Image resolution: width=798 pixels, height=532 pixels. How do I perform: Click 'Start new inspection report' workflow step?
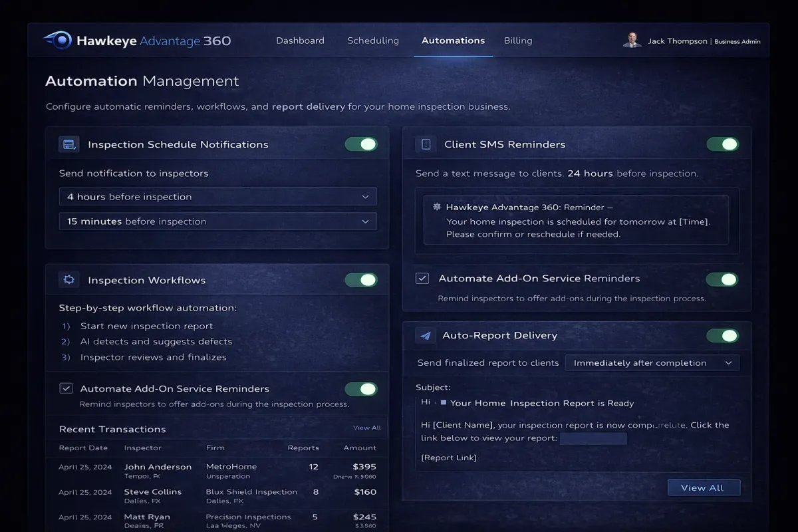coord(146,326)
